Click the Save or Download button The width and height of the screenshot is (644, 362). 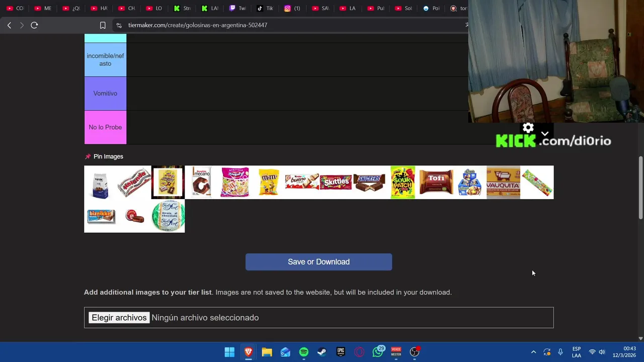(x=318, y=262)
